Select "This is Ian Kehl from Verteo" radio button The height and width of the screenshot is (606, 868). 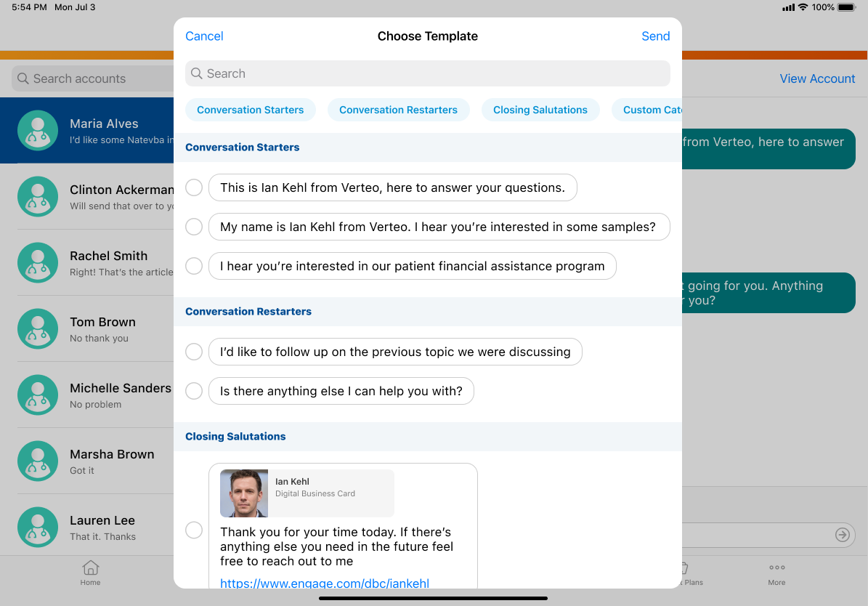click(194, 187)
